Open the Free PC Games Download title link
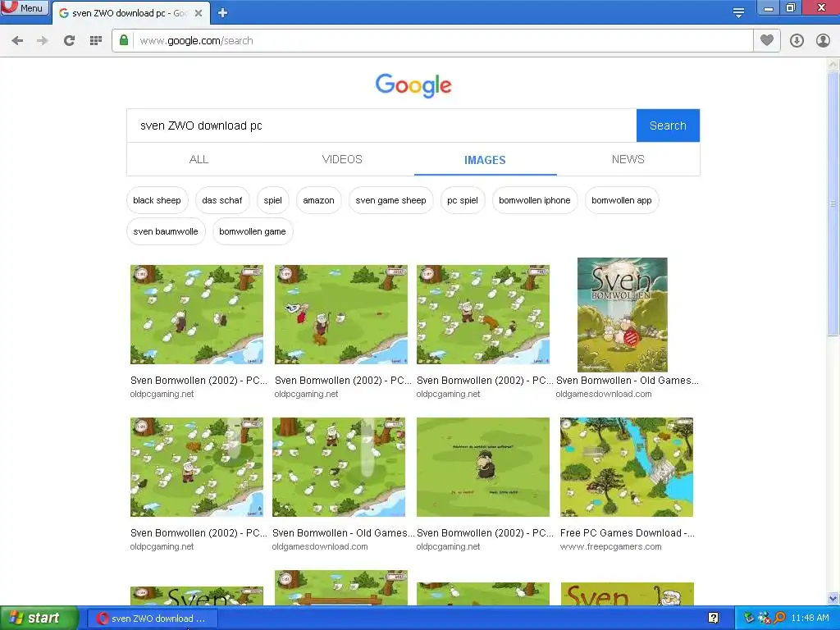840x630 pixels. 628,533
